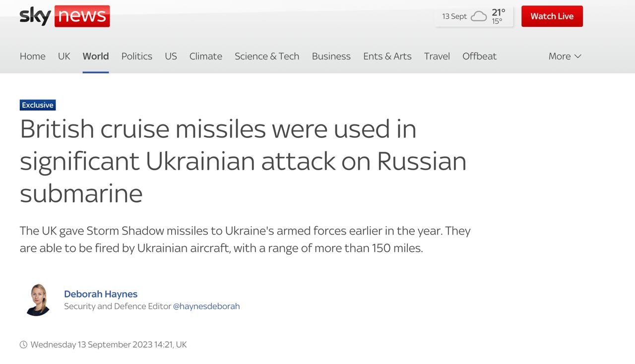Go to the UK section
Screen dimensions: 635x364
point(64,56)
